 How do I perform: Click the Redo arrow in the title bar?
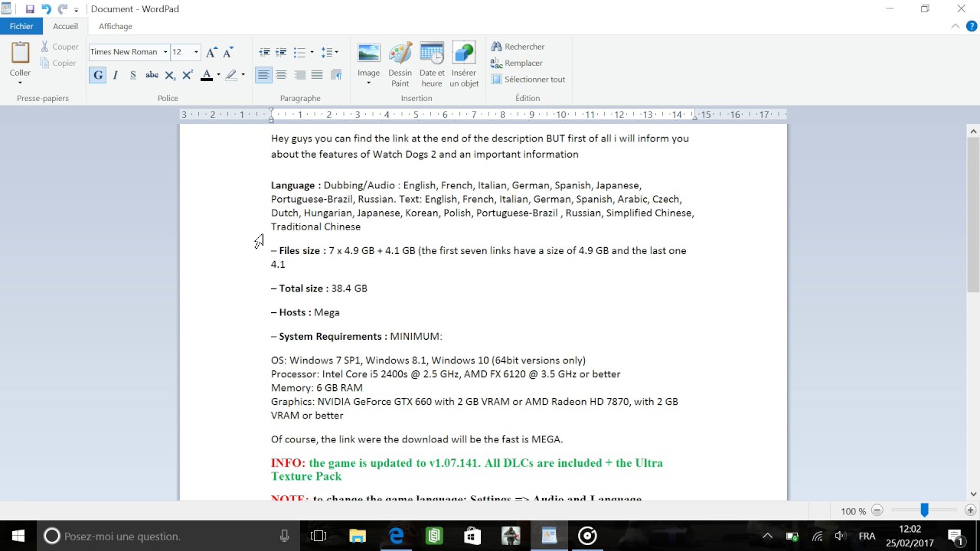[63, 9]
